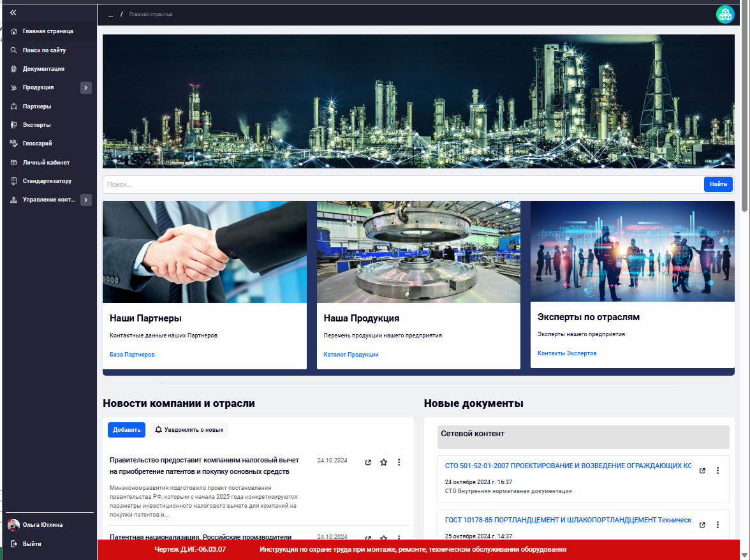Go to Главная страница in sidebar
This screenshot has height=560, width=750.
48,31
